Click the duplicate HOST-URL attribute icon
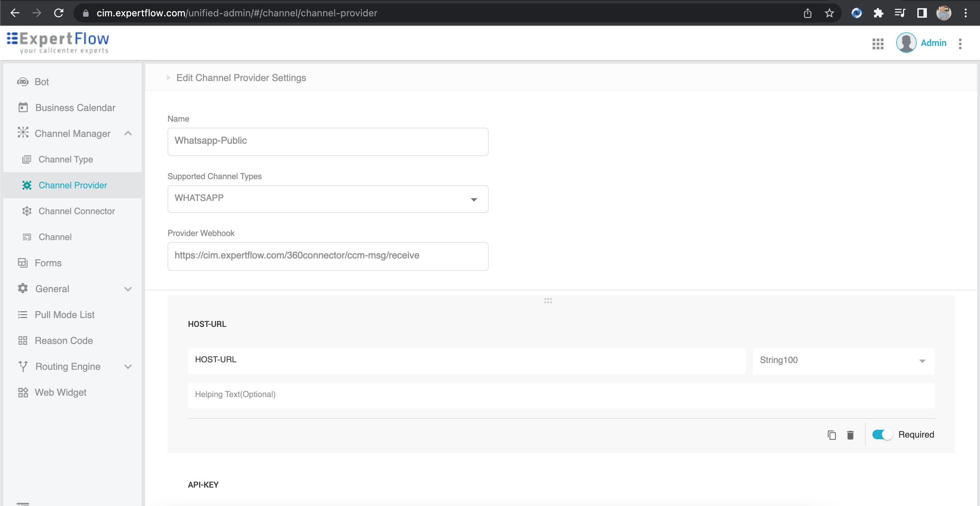Viewport: 980px width, 506px height. pos(832,435)
